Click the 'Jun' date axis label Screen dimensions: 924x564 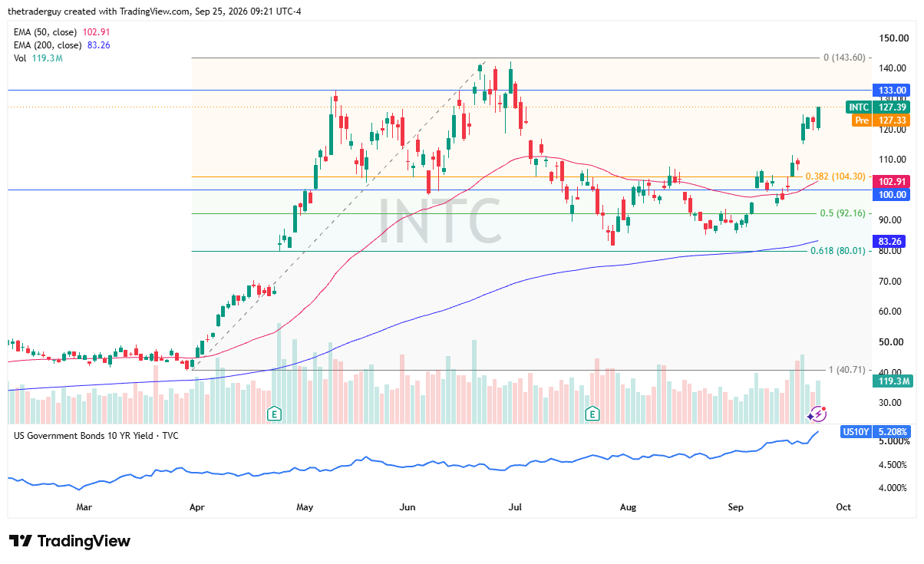(x=408, y=507)
